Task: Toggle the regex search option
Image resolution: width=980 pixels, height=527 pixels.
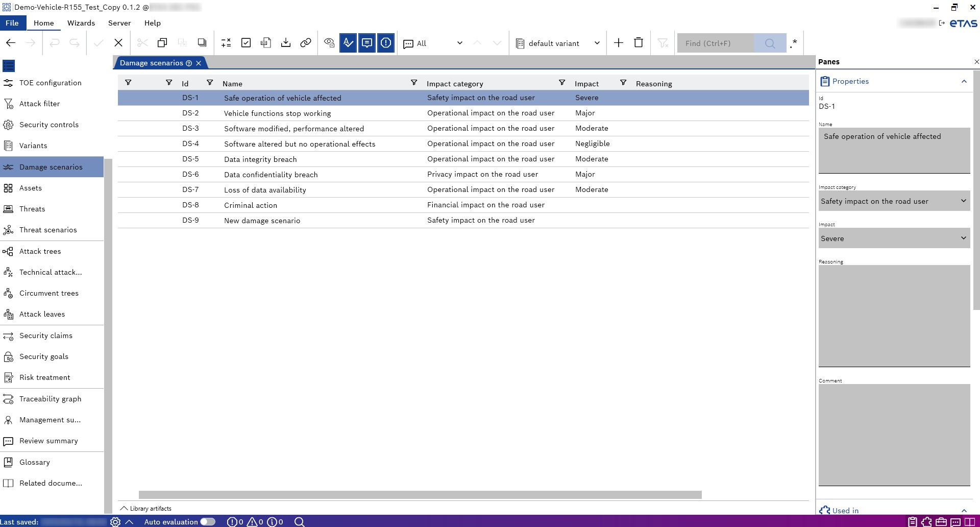Action: 793,43
